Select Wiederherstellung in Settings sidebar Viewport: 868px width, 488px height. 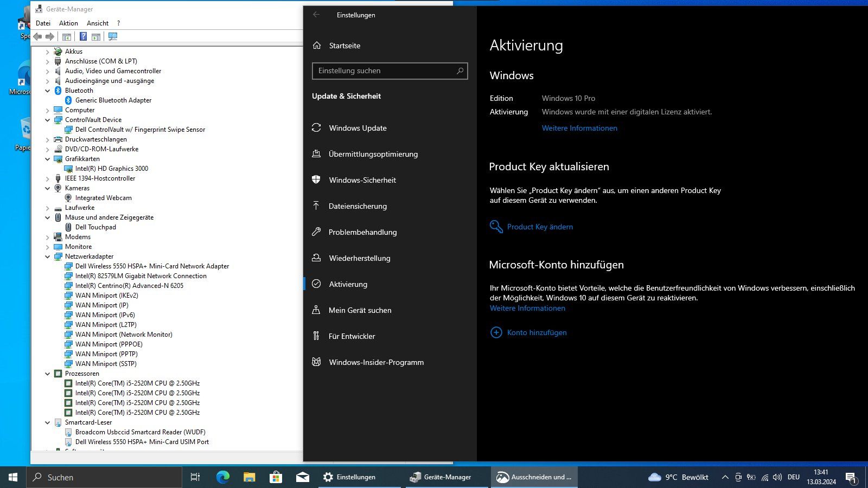click(x=390, y=258)
